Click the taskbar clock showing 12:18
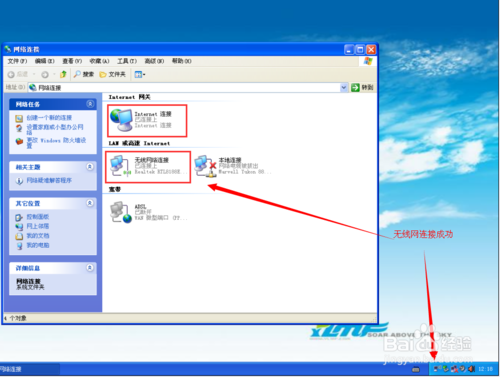Image resolution: width=500 pixels, height=377 pixels. click(485, 369)
